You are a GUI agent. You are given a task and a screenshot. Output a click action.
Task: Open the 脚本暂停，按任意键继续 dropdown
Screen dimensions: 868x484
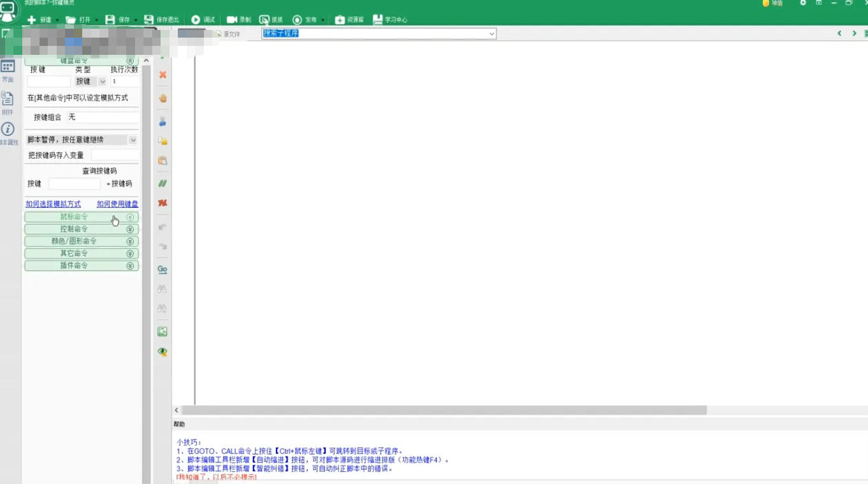point(133,140)
